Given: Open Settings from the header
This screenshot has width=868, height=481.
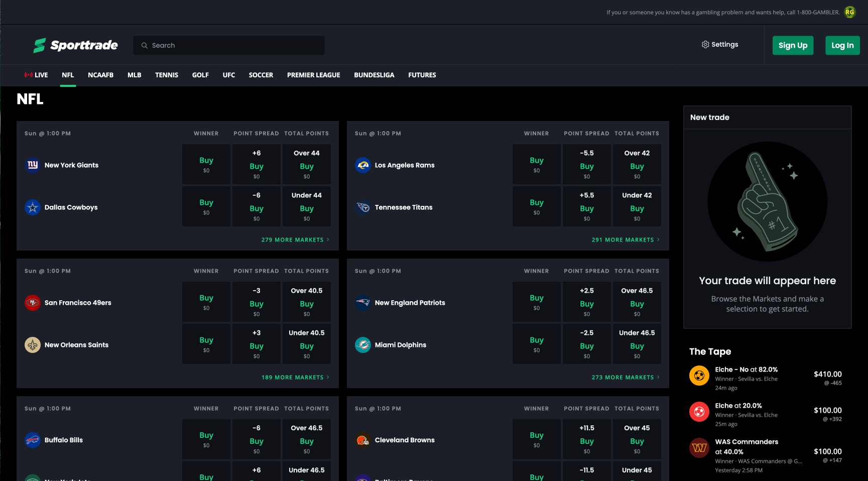Looking at the screenshot, I should (x=720, y=45).
